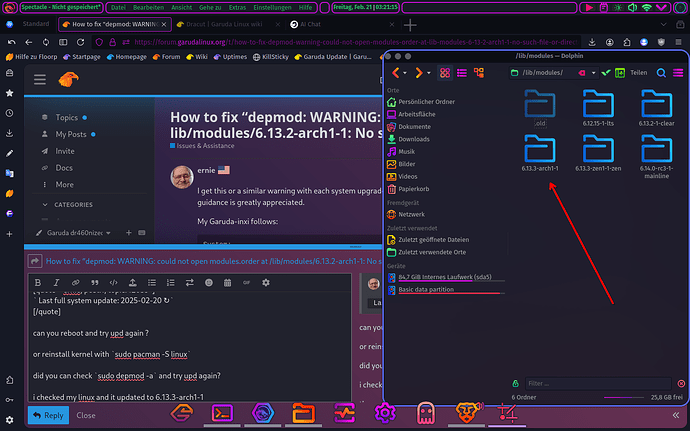Click the Dolphin filter input field

[x=598, y=383]
